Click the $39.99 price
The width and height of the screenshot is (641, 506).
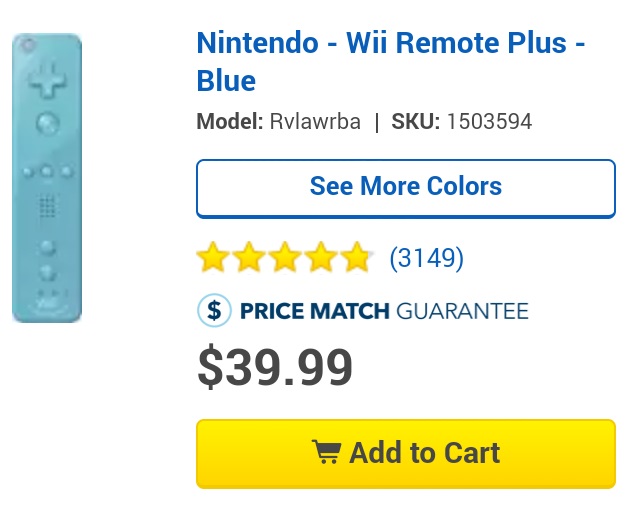coord(275,367)
